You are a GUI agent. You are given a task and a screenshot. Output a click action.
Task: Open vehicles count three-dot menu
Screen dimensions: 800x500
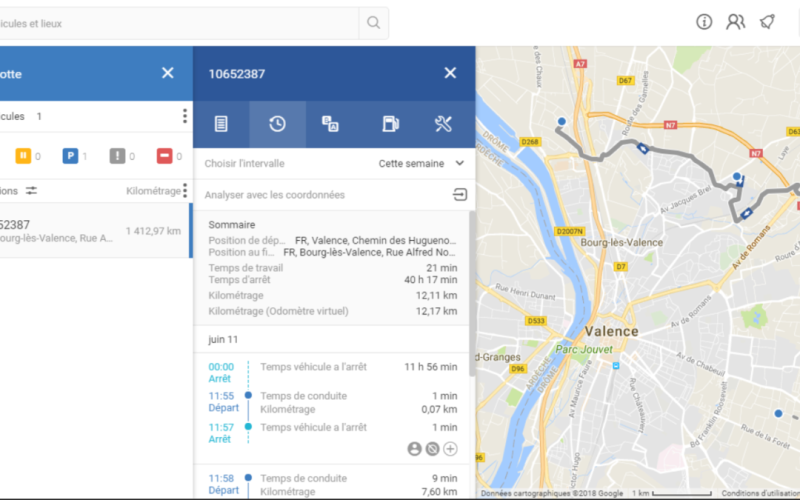[185, 116]
